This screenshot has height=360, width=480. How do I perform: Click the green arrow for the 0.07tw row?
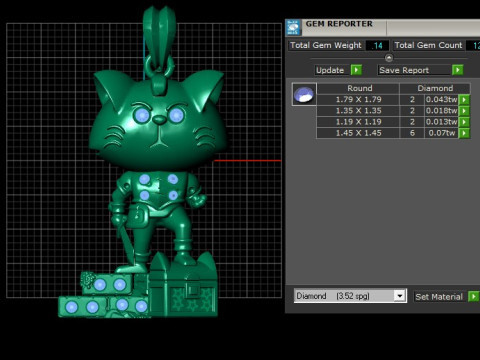[464, 133]
